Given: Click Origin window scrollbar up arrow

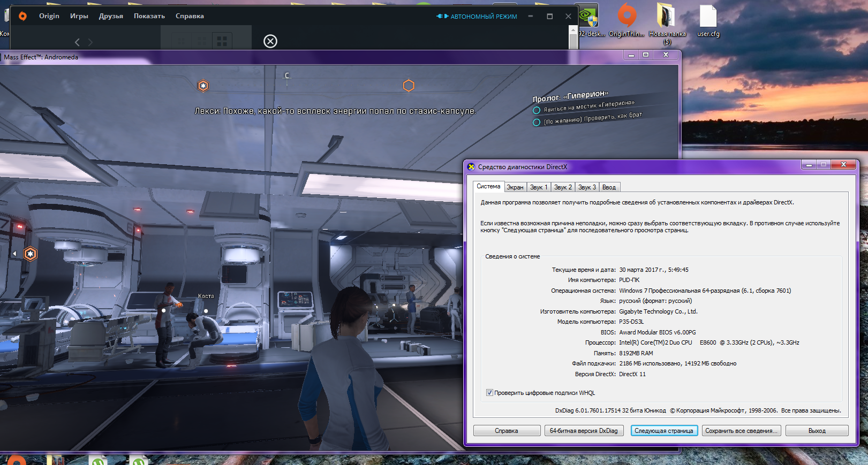Looking at the screenshot, I should pos(573,31).
